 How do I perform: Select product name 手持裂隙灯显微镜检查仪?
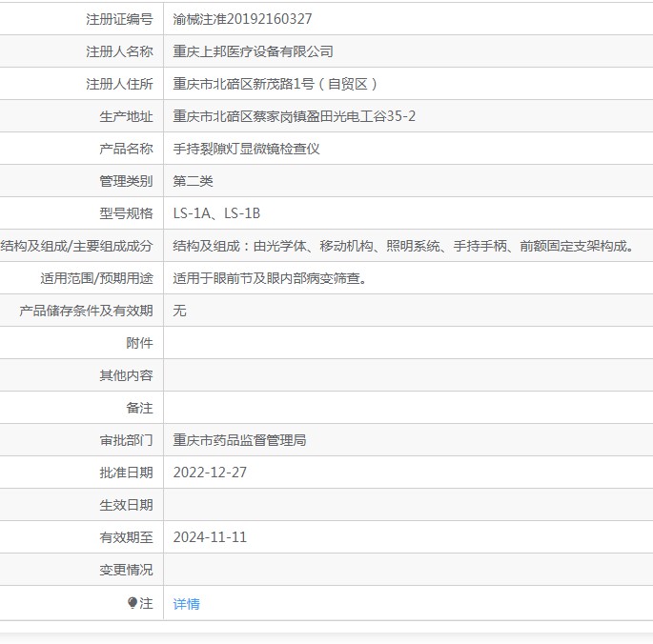coord(246,149)
